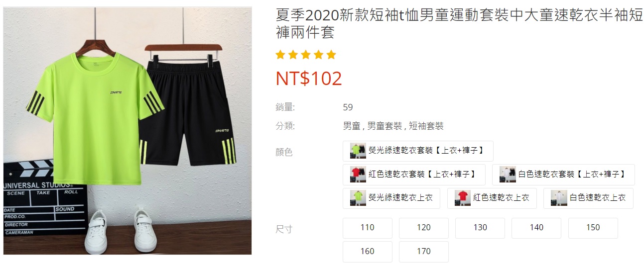Click the 紅色速乾衣上衣 thumbnail icon

[463, 198]
